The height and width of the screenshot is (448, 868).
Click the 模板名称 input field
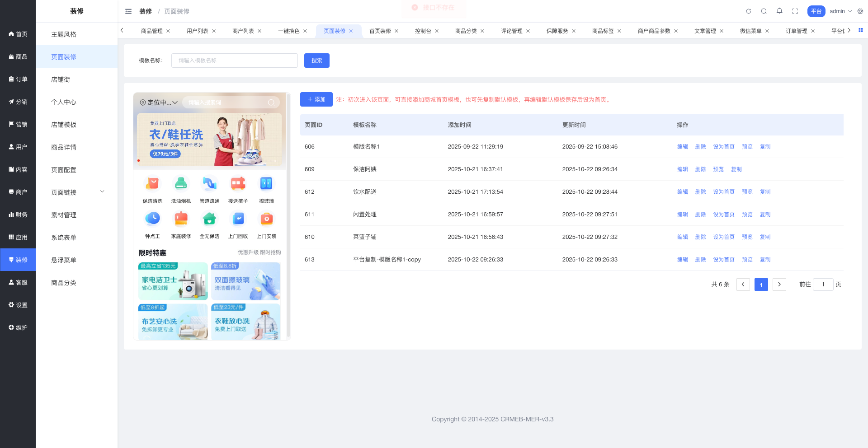pyautogui.click(x=234, y=61)
